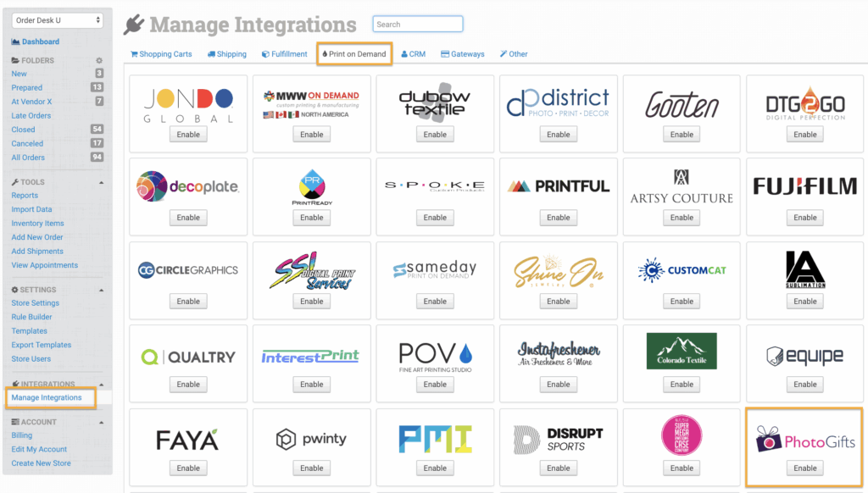This screenshot has width=868, height=493.
Task: Open the Rule Builder link
Action: click(32, 318)
